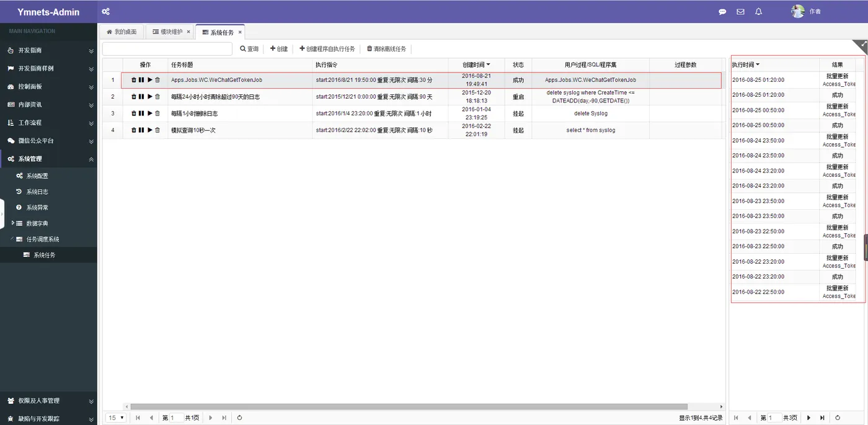The height and width of the screenshot is (425, 868).
Task: Go to next page in execution log grid
Action: [808, 418]
